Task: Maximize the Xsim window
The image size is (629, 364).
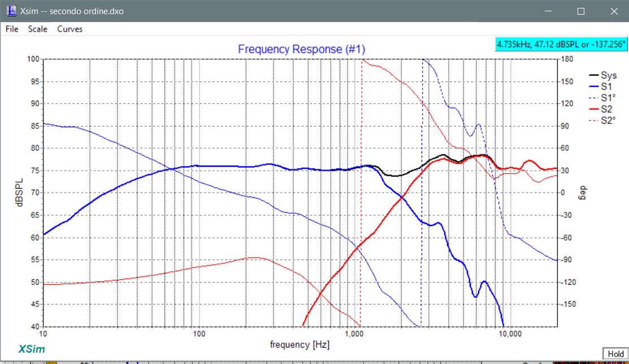Action: tap(581, 11)
